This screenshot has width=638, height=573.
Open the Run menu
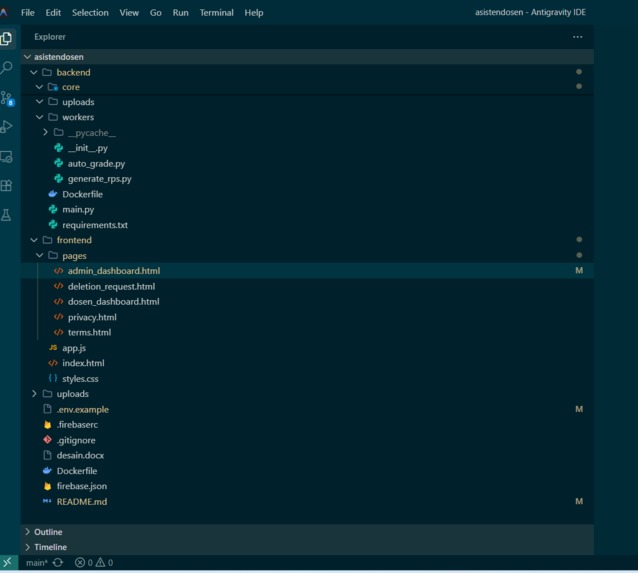pyautogui.click(x=180, y=13)
